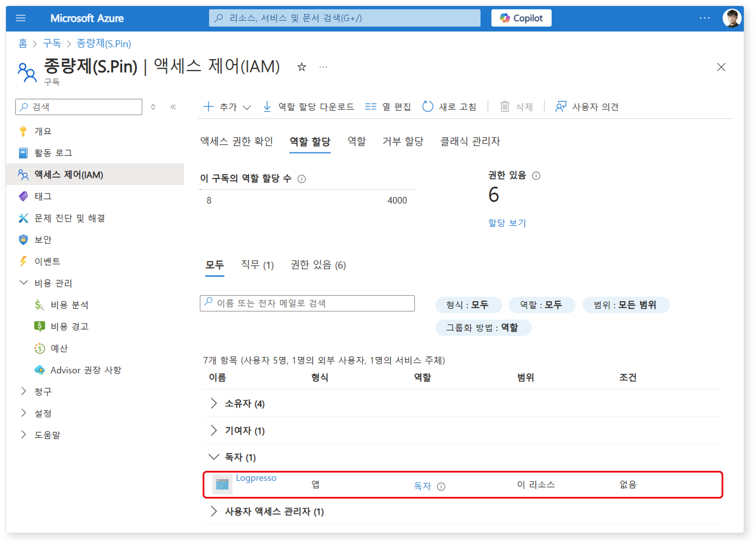Close the IAM blade
This screenshot has height=545, width=756.
[721, 67]
